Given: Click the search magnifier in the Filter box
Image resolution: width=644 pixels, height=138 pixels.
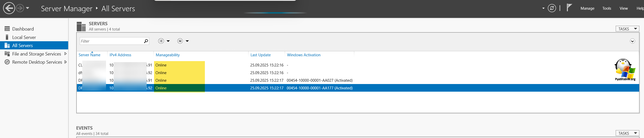Looking at the screenshot, I should [146, 41].
